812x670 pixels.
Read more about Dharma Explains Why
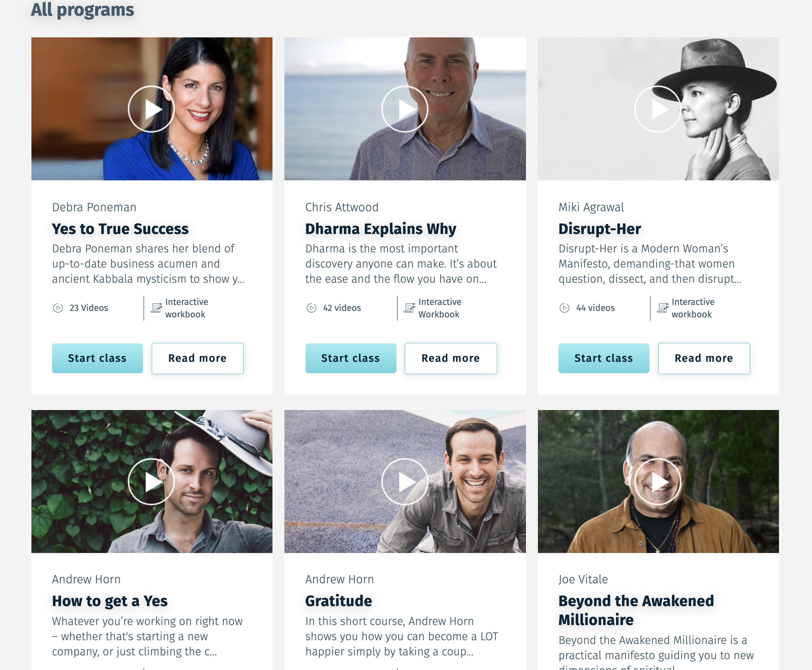[x=451, y=358]
